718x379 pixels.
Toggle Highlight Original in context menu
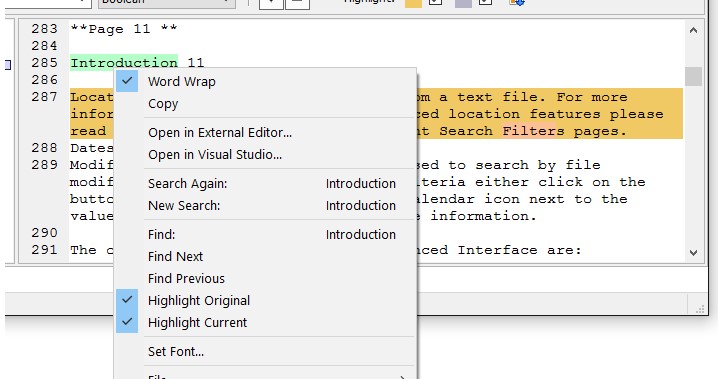266,300
